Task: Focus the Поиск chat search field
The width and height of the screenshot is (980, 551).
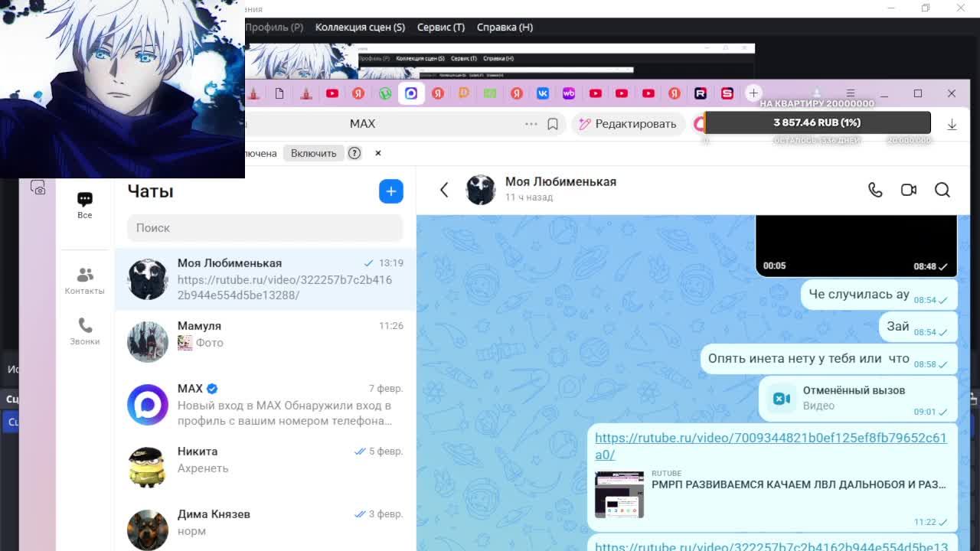Action: 265,228
